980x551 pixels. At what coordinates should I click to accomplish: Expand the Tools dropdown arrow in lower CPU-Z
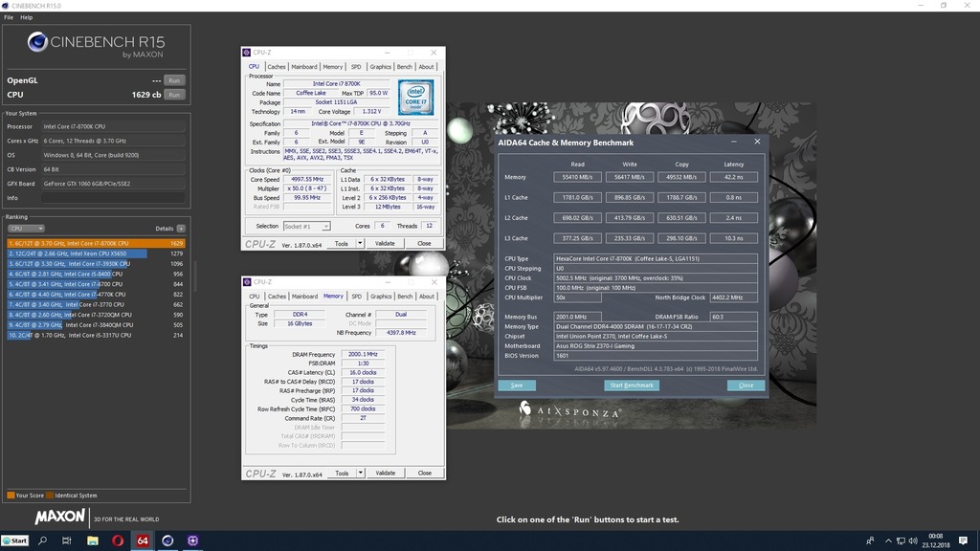[361, 473]
